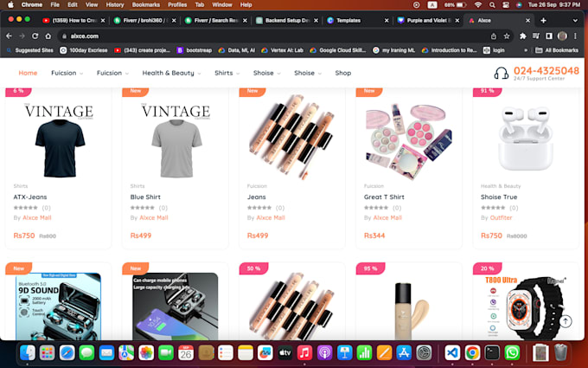Viewport: 588px width, 368px height.
Task: Open the Blue Shirt product title
Action: pos(145,197)
